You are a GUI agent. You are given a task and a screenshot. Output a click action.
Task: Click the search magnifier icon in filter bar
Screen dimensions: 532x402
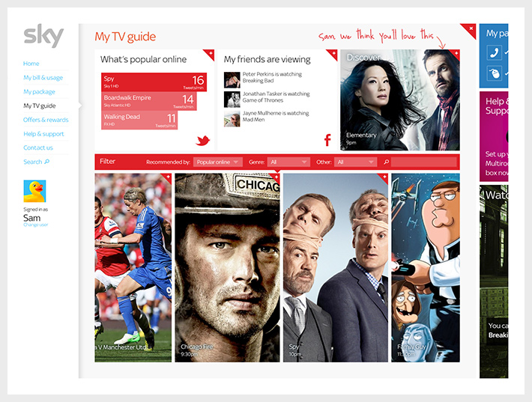(x=386, y=162)
